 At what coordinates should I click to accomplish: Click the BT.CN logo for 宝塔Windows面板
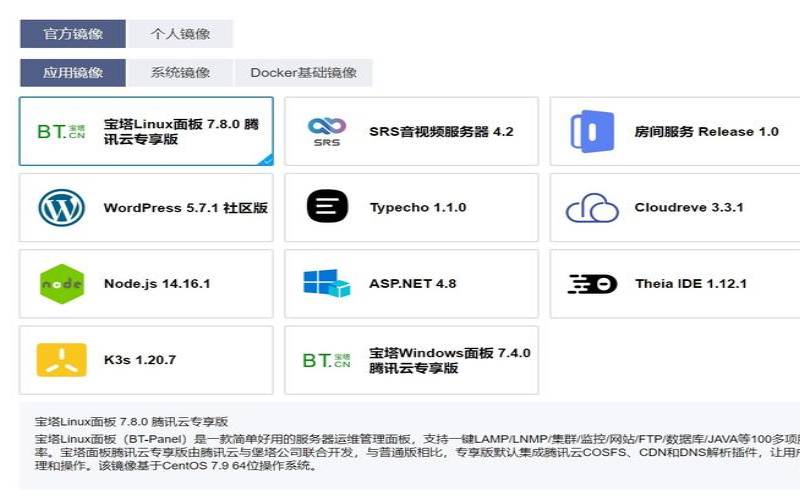327,360
